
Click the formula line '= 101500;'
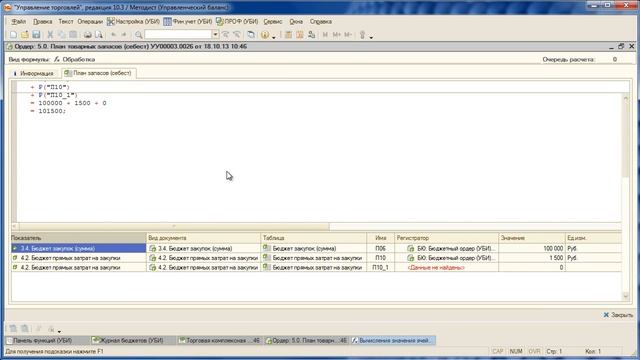(48, 111)
